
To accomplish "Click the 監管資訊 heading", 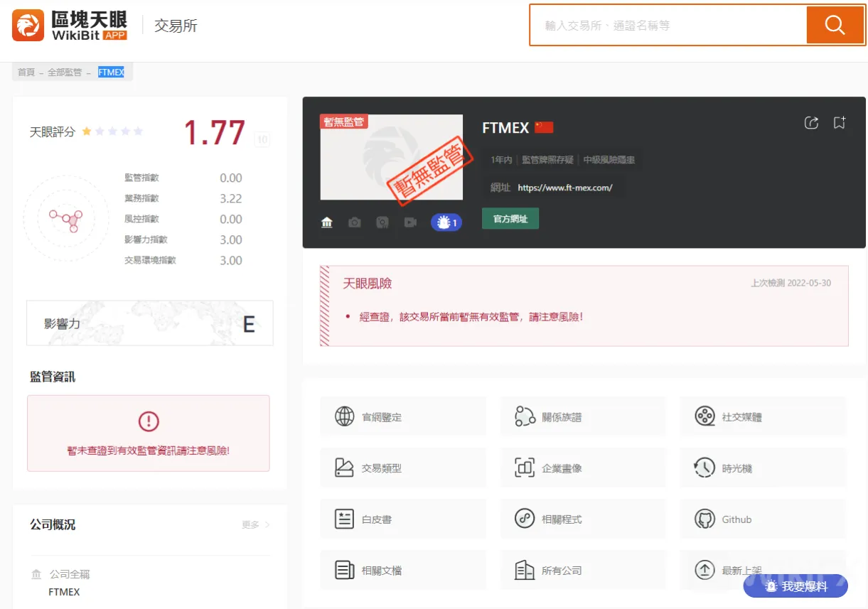I will [x=53, y=377].
